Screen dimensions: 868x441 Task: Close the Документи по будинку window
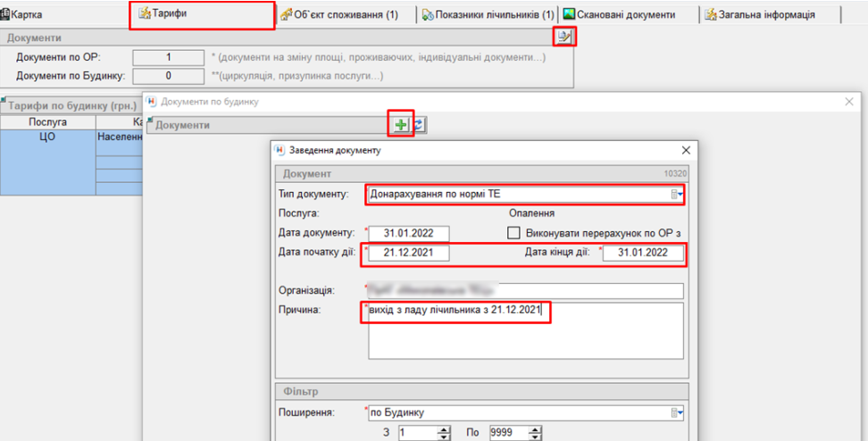click(849, 102)
